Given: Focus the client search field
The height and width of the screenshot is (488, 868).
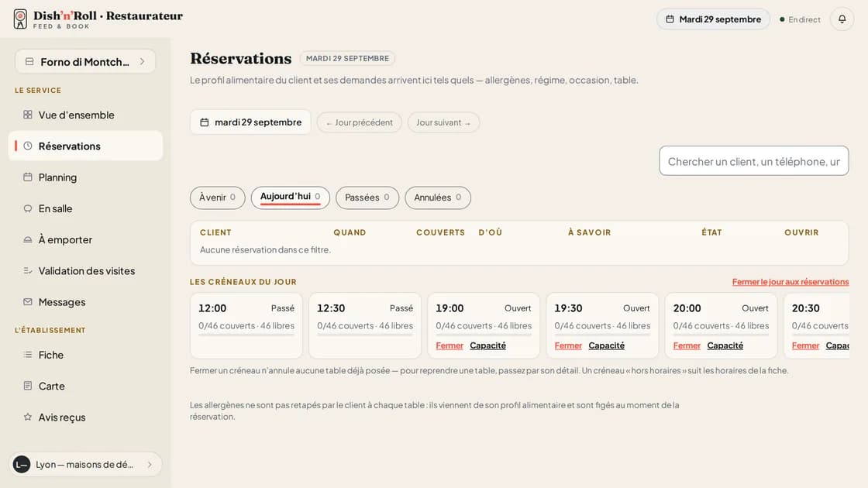Looking at the screenshot, I should [x=753, y=161].
